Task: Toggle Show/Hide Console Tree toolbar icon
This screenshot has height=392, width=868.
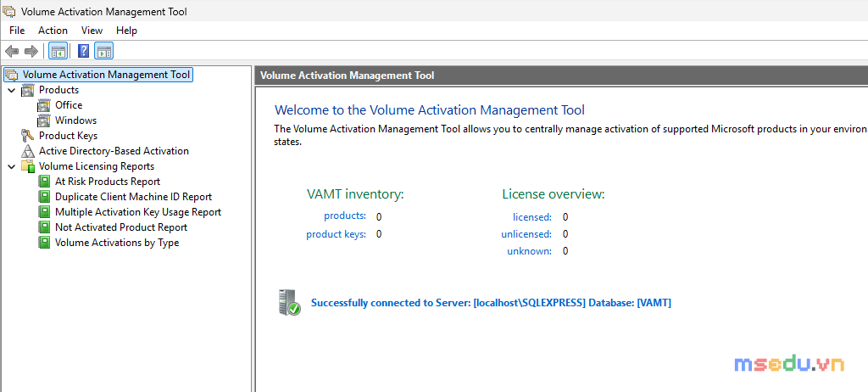Action: (x=58, y=52)
